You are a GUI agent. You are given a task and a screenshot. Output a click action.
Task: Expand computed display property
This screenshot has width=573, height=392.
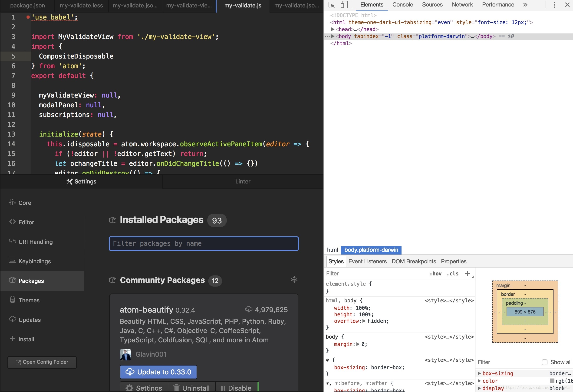479,388
